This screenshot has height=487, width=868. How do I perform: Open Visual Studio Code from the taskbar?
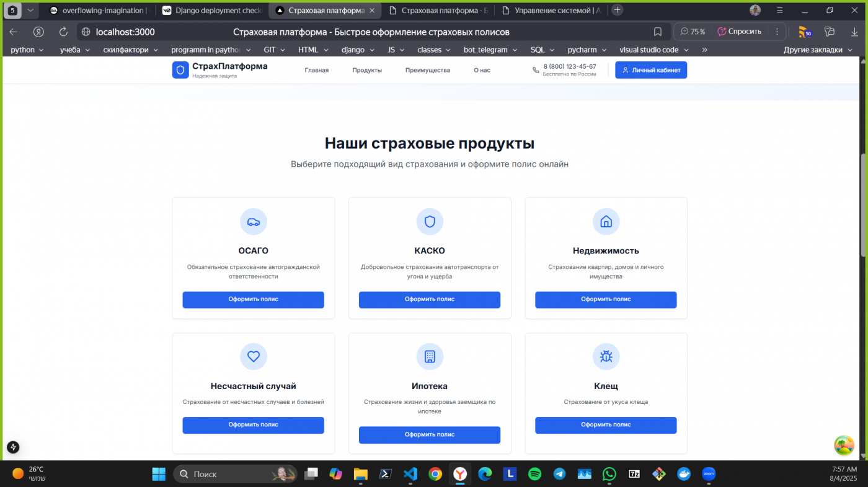pos(410,474)
